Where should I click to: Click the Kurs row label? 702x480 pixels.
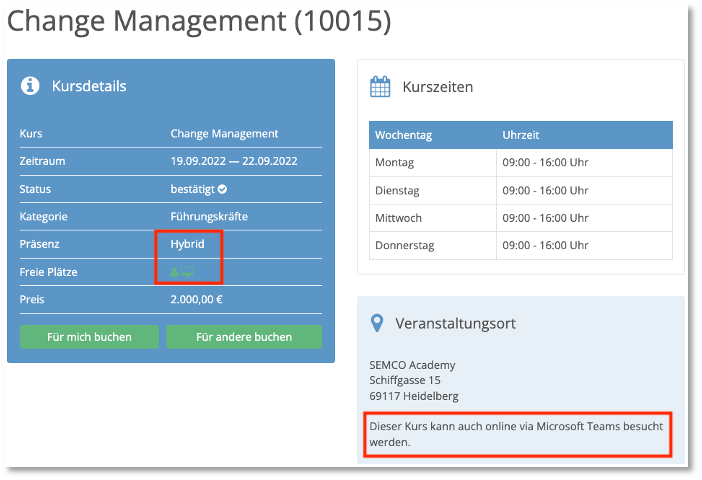pyautogui.click(x=31, y=133)
